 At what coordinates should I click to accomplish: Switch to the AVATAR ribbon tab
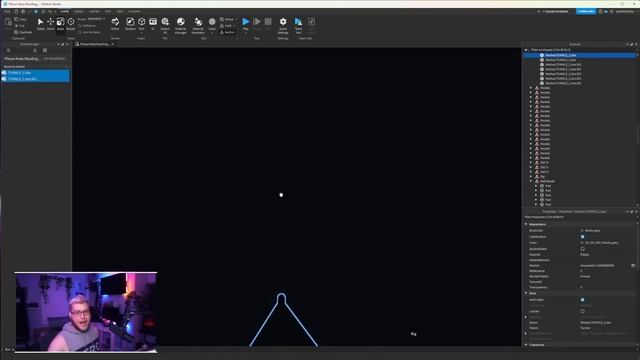(94, 11)
